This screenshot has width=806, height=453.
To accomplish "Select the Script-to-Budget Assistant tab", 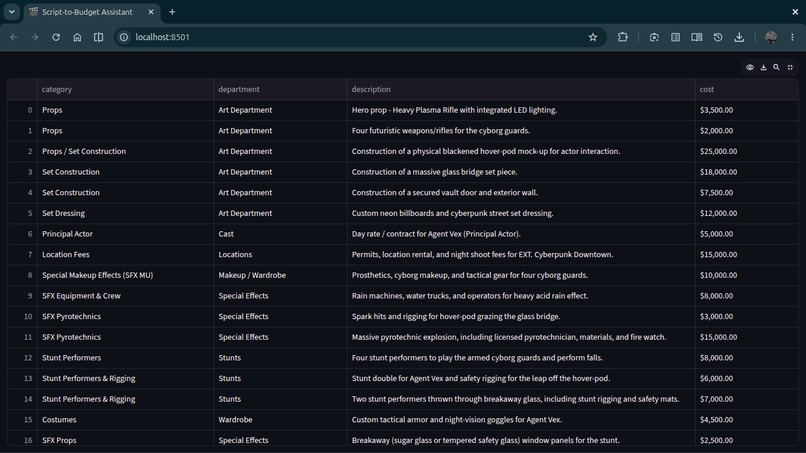I will click(92, 12).
